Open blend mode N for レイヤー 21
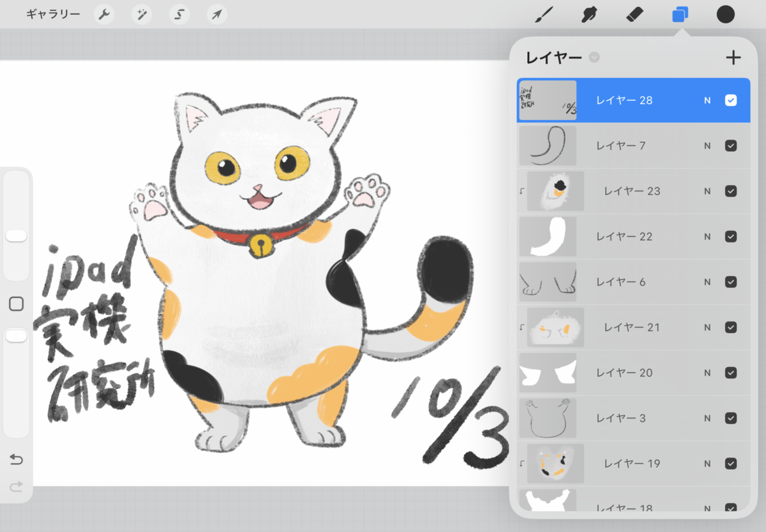Image resolution: width=766 pixels, height=532 pixels. point(707,327)
